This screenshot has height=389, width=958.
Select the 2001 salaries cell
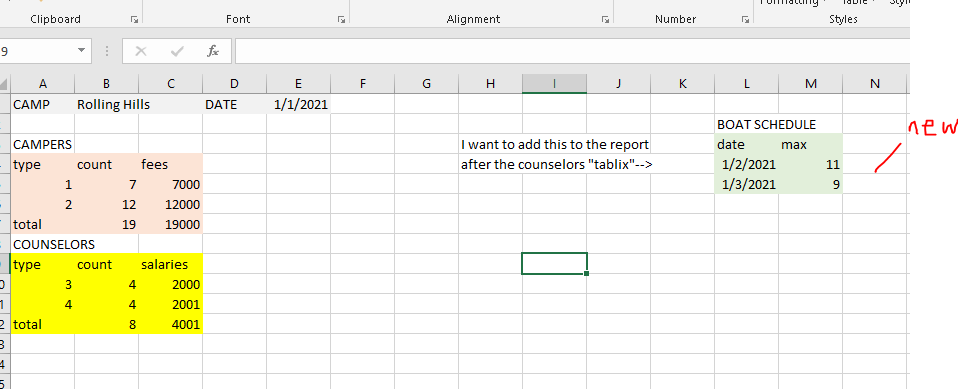[x=170, y=304]
